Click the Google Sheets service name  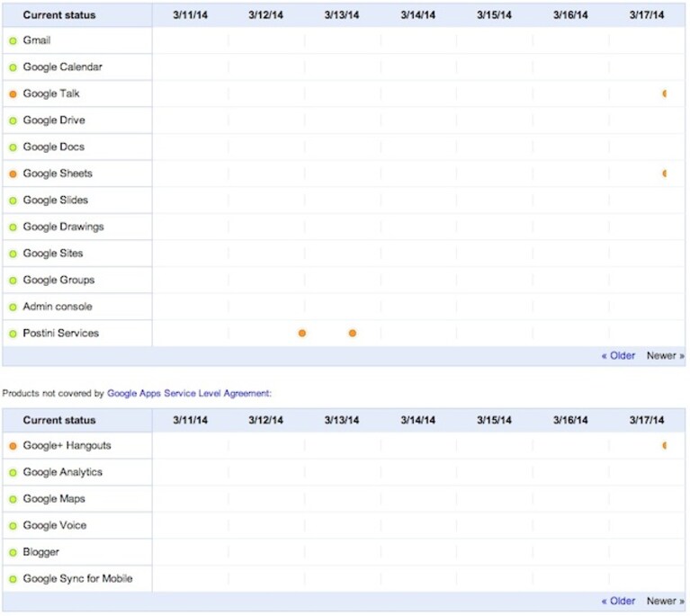[58, 174]
